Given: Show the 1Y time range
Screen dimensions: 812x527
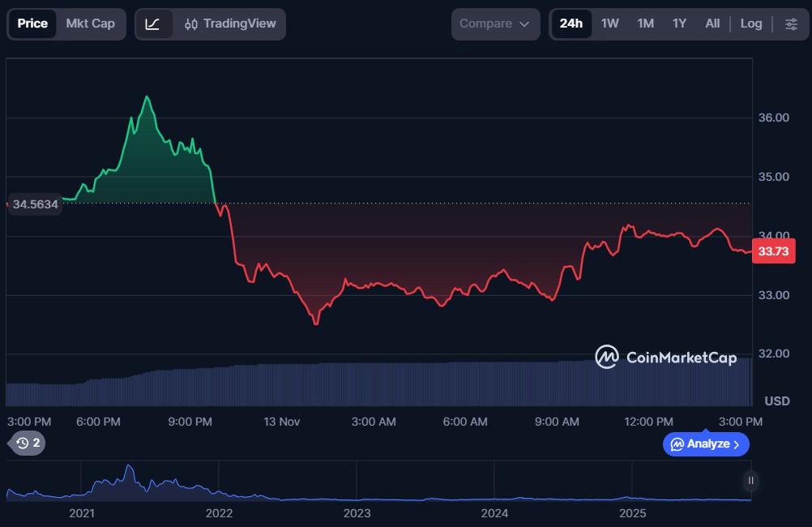Looking at the screenshot, I should tap(679, 24).
